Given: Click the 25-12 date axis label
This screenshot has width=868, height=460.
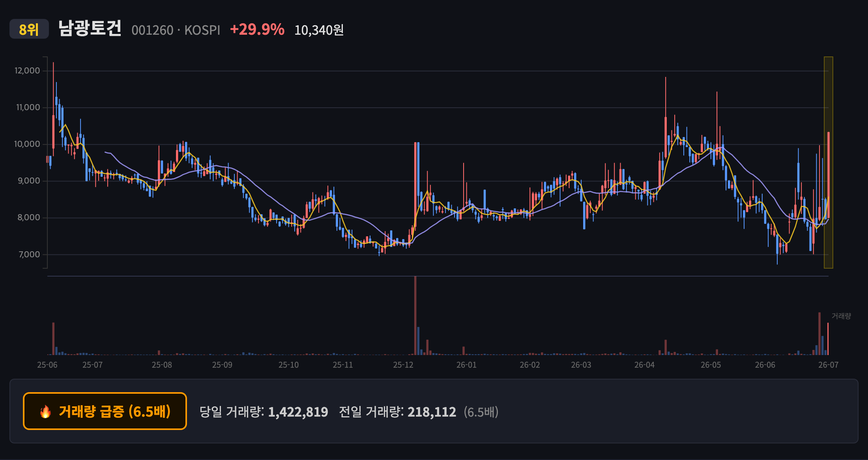Looking at the screenshot, I should [403, 365].
